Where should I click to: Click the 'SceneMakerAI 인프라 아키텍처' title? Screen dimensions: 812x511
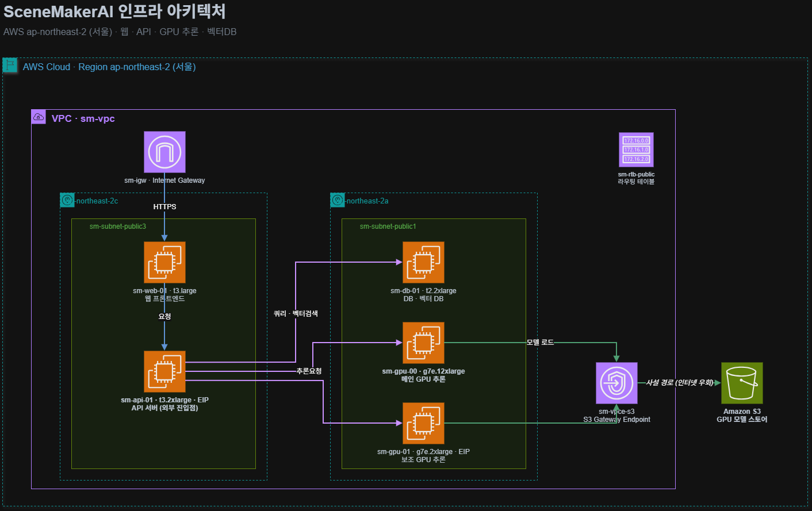pos(114,11)
